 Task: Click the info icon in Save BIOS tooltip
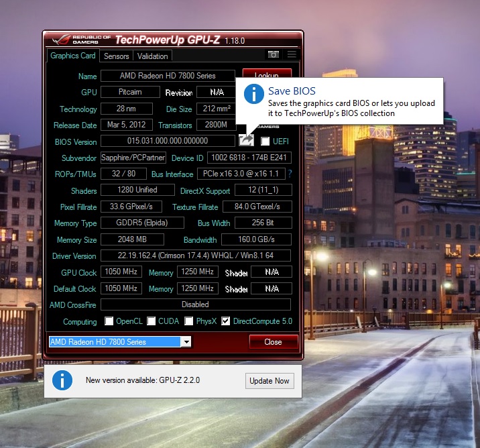click(x=254, y=94)
